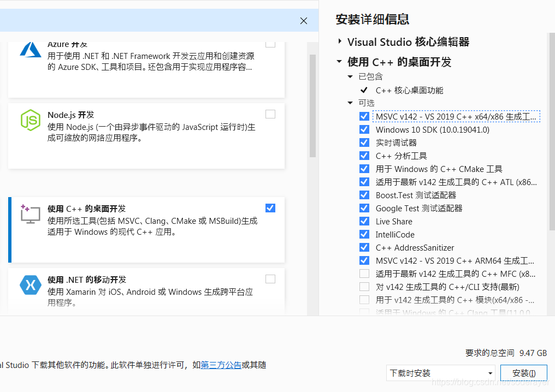Select the 使用 .NET 的移动开发 card title
This screenshot has height=392, width=555.
pyautogui.click(x=87, y=280)
